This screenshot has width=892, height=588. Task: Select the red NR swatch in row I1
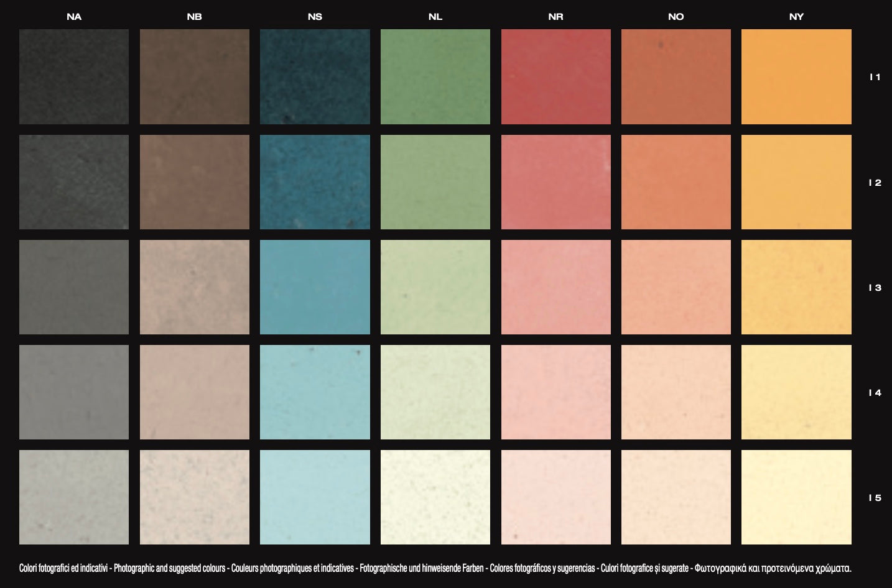click(555, 76)
